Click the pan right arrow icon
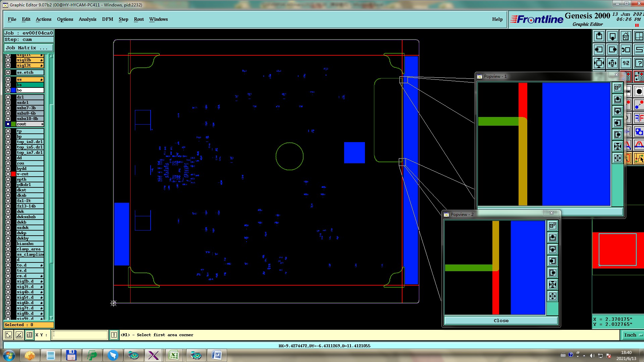The height and width of the screenshot is (362, 644). click(x=612, y=50)
